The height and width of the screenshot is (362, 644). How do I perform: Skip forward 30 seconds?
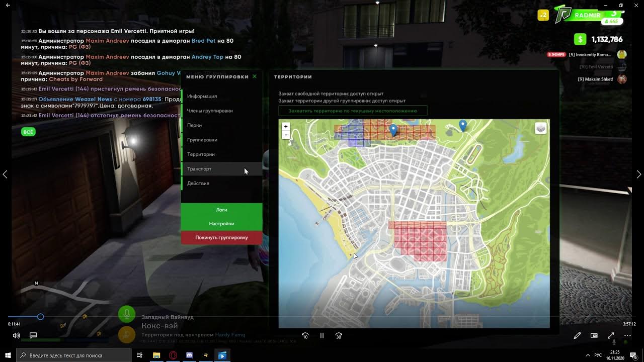tap(339, 335)
